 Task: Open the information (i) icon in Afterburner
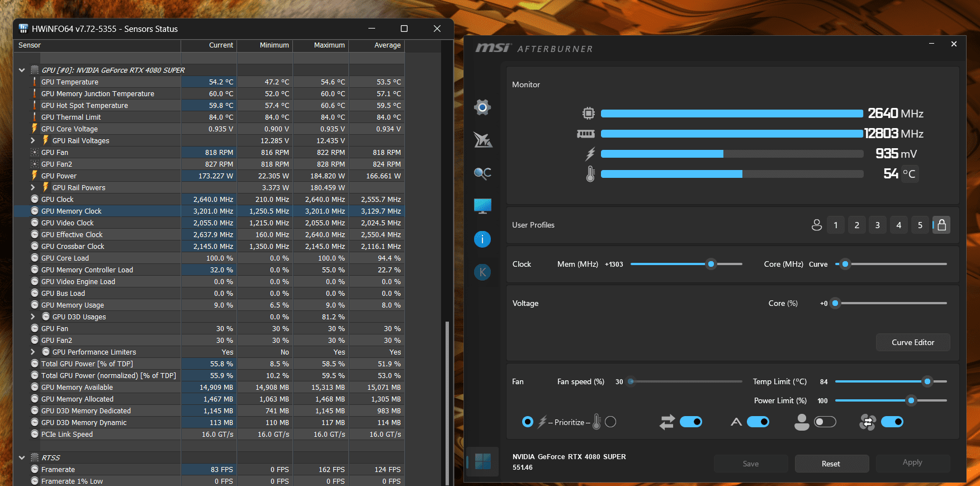coord(482,239)
